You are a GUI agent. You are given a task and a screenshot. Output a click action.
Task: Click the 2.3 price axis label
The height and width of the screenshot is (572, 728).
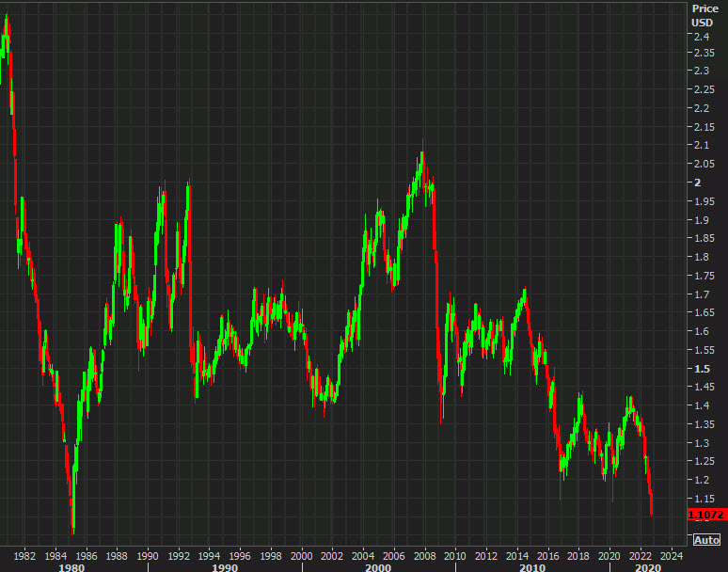point(702,71)
